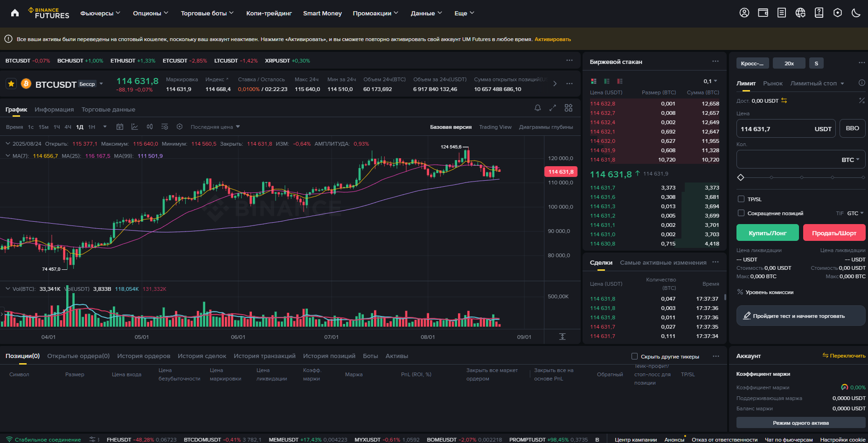Open Smart Money menu item
Screen dimensions: 868x443
pyautogui.click(x=322, y=13)
